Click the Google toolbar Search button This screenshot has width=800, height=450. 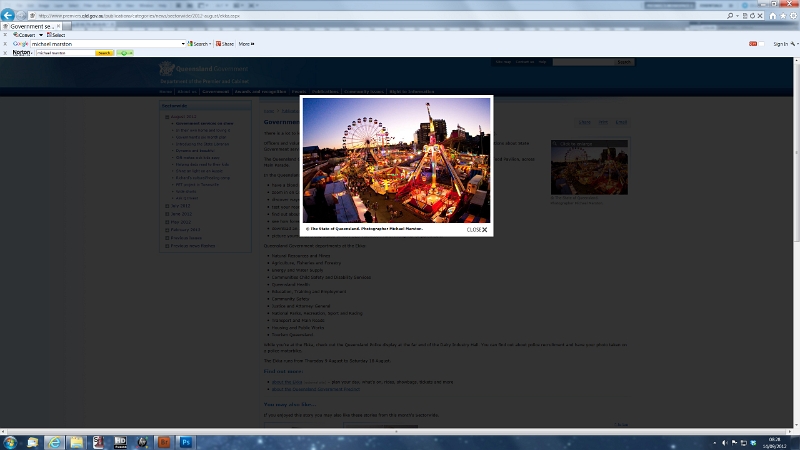197,44
